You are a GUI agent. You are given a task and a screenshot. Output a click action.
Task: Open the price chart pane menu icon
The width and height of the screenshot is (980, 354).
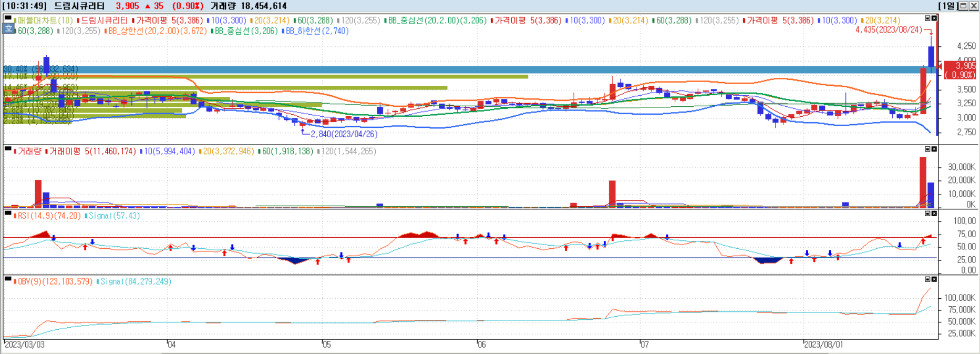coord(8,18)
